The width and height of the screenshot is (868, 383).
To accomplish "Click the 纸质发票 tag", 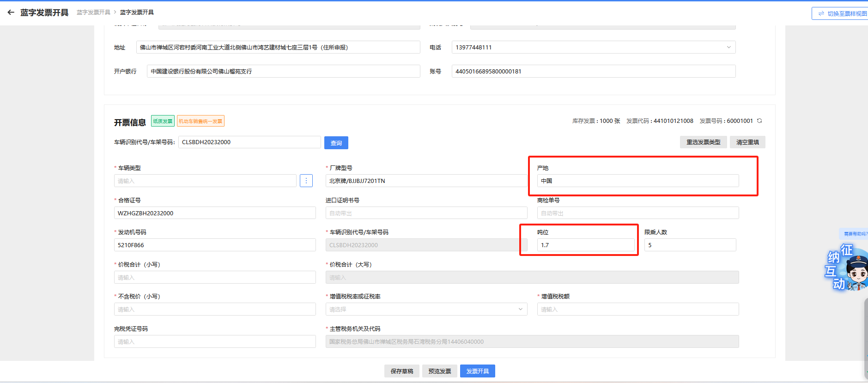I will point(163,121).
